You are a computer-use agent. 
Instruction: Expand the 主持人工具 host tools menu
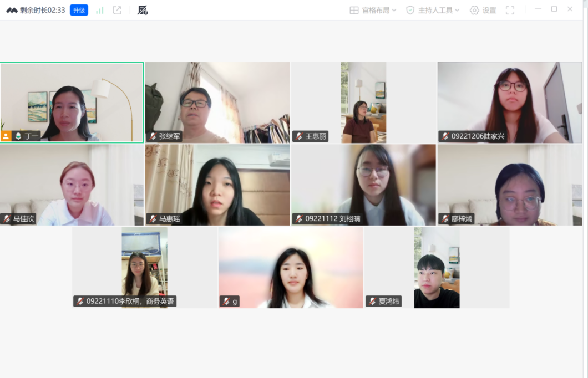tap(433, 10)
